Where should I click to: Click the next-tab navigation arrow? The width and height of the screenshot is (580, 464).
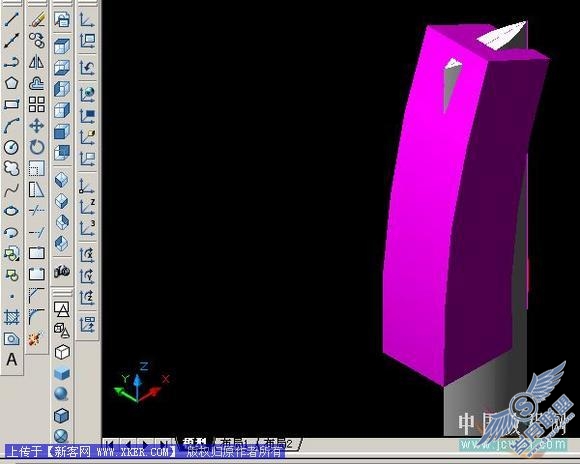pyautogui.click(x=145, y=443)
